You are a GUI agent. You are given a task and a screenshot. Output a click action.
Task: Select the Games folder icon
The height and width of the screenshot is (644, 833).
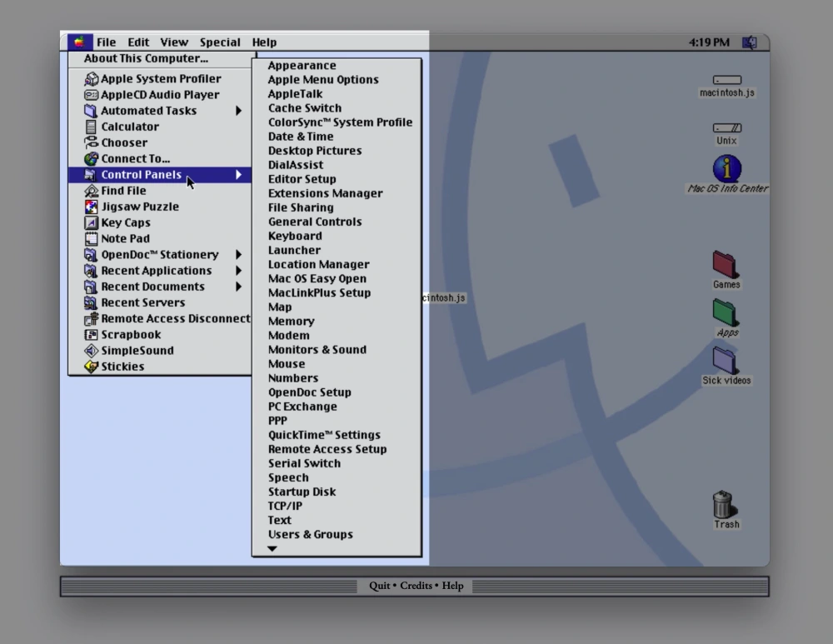click(x=726, y=265)
